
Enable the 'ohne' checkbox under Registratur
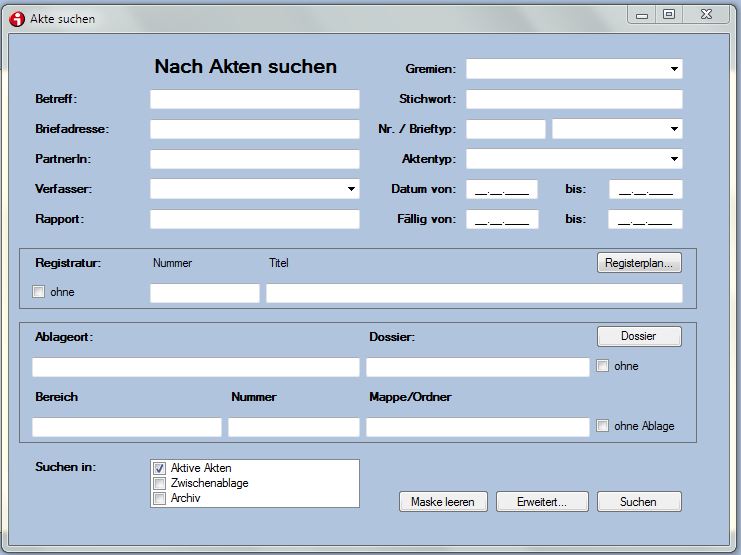[39, 292]
